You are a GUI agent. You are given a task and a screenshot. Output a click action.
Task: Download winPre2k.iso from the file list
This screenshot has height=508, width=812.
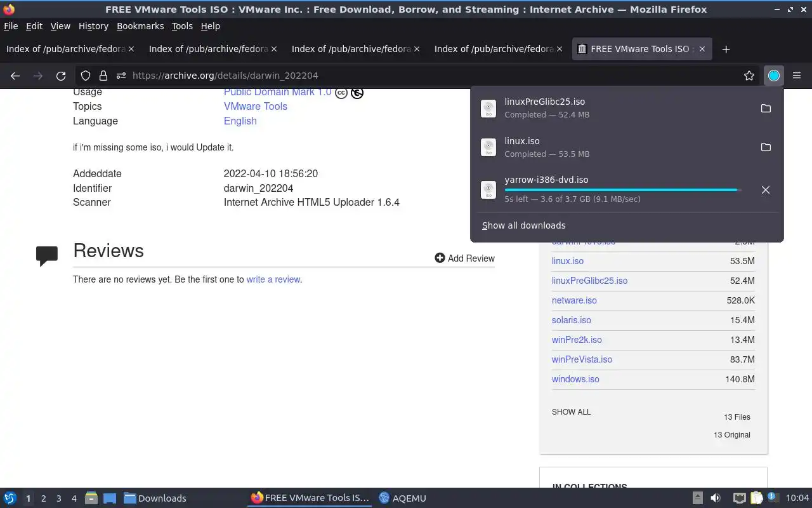(577, 340)
